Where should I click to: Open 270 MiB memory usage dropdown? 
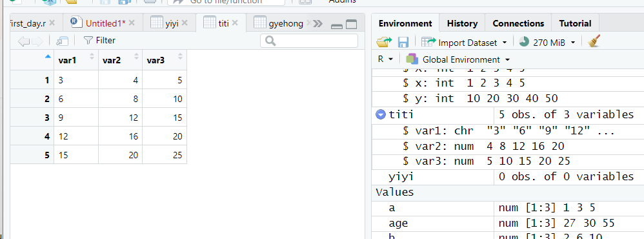tap(547, 42)
